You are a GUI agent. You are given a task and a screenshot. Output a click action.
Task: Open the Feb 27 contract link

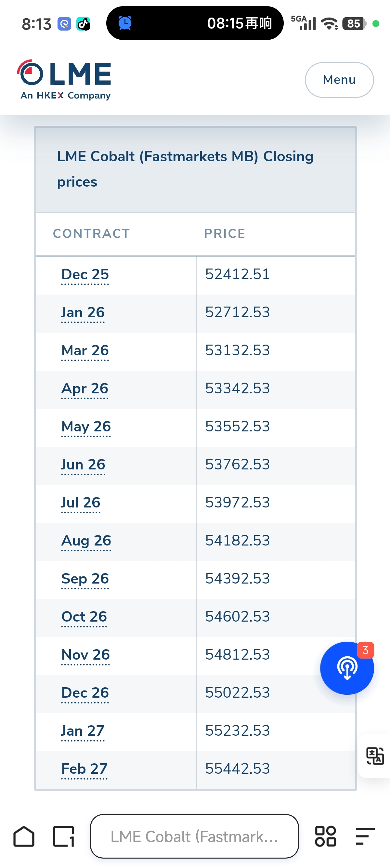[84, 769]
